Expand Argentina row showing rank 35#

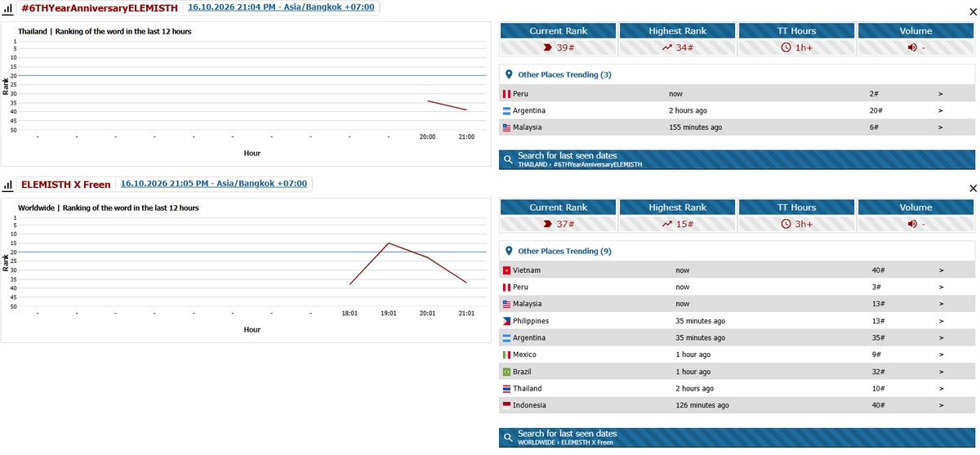coord(941,338)
